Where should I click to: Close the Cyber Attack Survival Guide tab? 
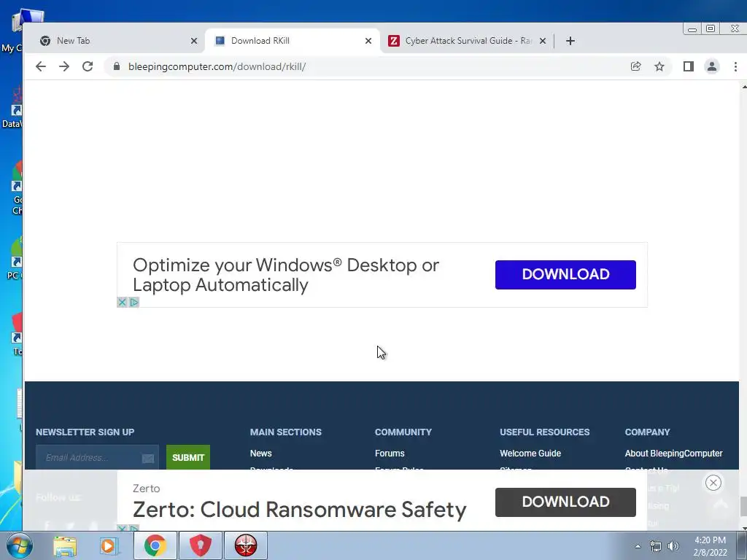[543, 41]
